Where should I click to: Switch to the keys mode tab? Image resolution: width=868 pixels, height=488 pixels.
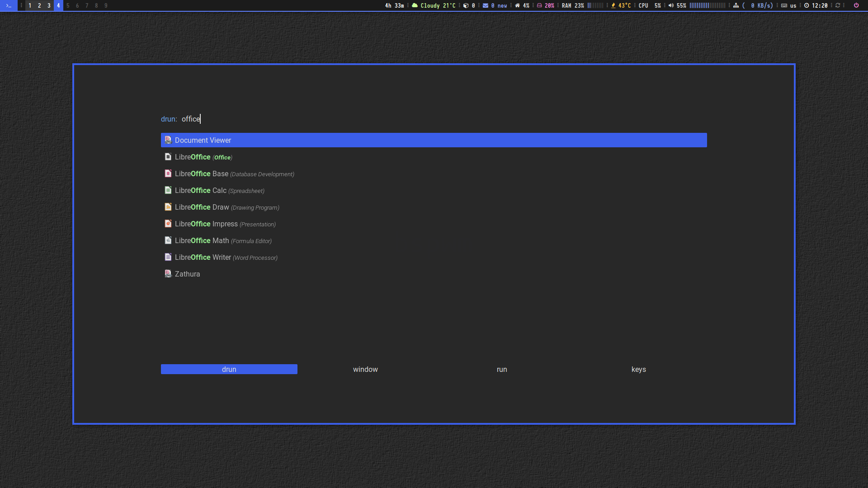(639, 369)
